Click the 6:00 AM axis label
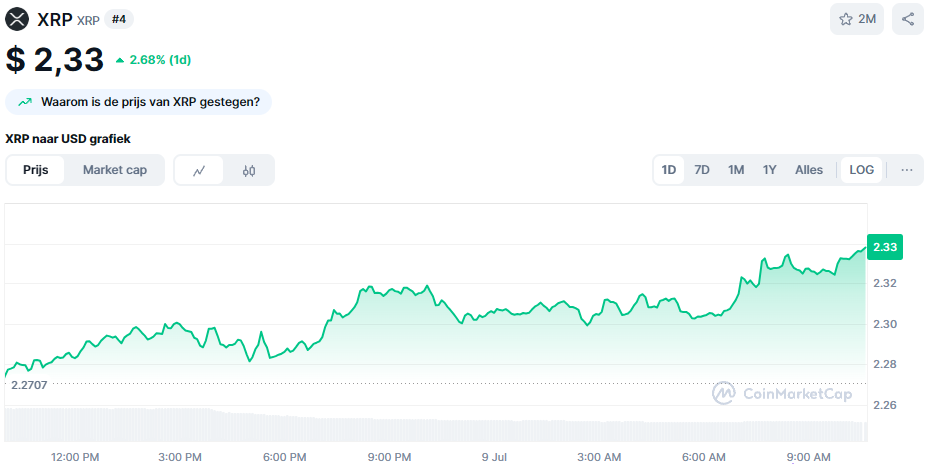The height and width of the screenshot is (464, 926). coord(704,457)
